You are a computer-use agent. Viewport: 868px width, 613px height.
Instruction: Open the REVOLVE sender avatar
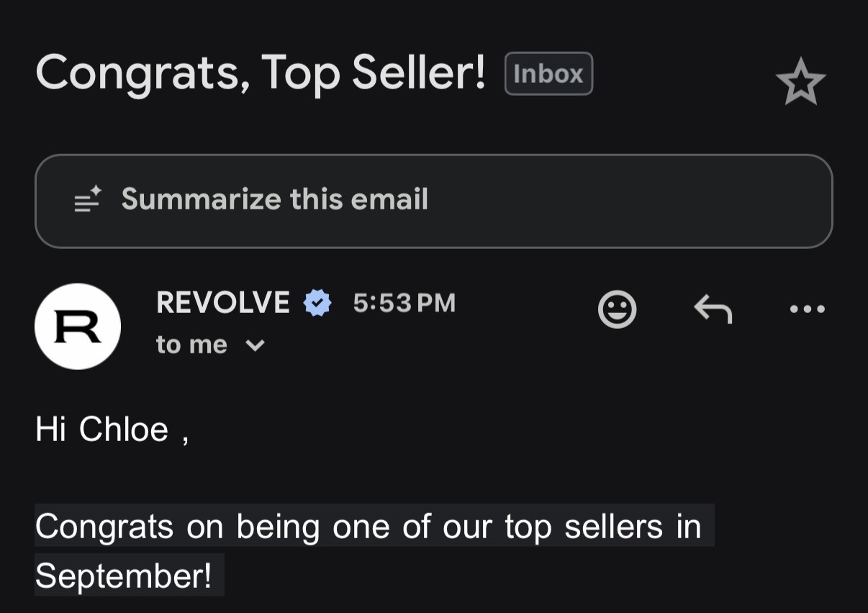[78, 326]
